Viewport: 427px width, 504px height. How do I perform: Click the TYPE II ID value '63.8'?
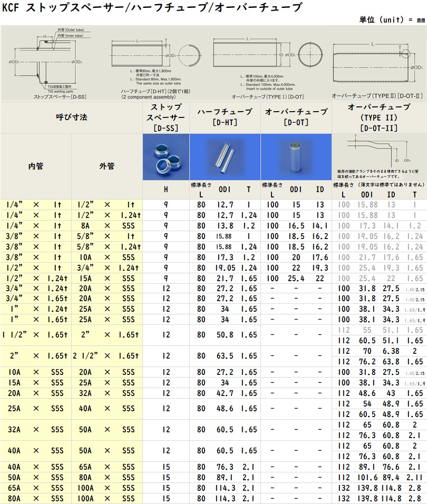coord(391,362)
